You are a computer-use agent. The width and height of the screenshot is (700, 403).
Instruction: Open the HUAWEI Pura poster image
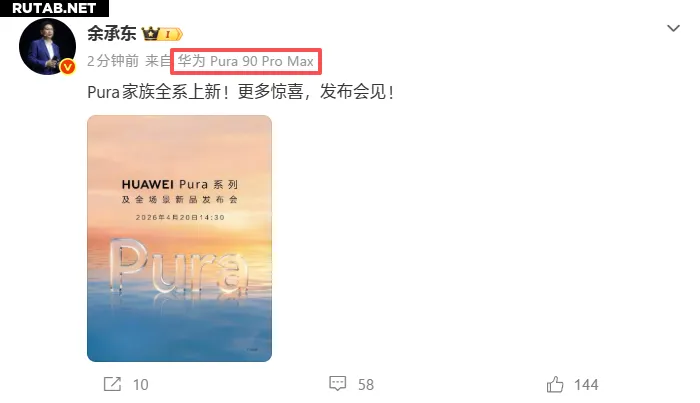[179, 238]
